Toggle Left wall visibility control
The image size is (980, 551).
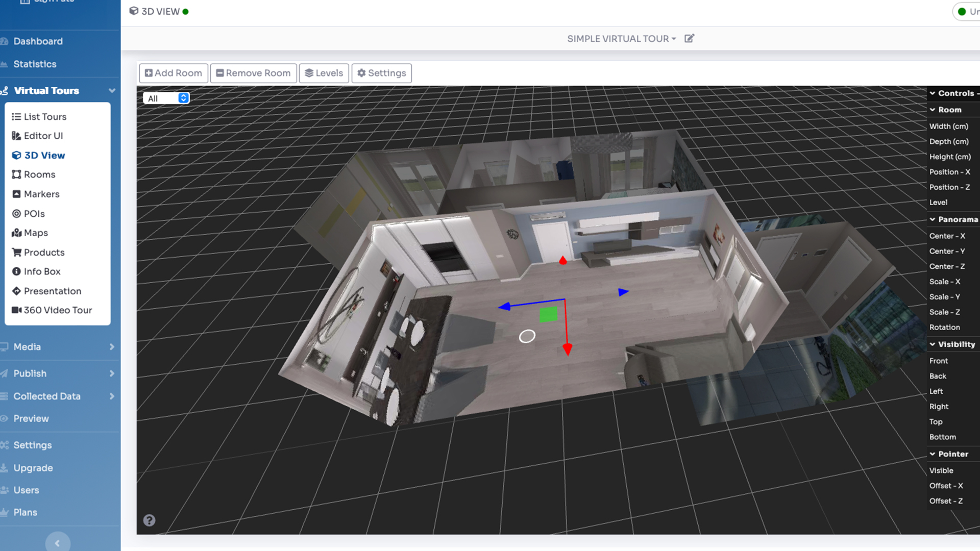[x=953, y=391]
